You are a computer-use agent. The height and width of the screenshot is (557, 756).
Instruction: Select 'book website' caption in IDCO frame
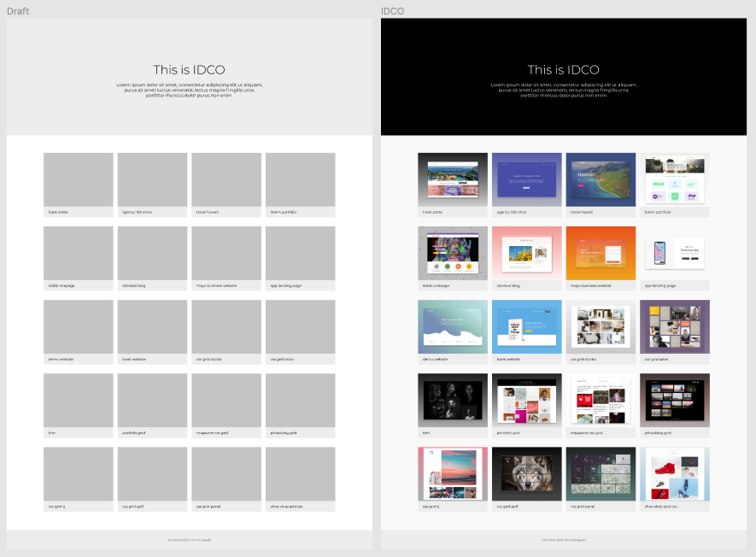(508, 360)
